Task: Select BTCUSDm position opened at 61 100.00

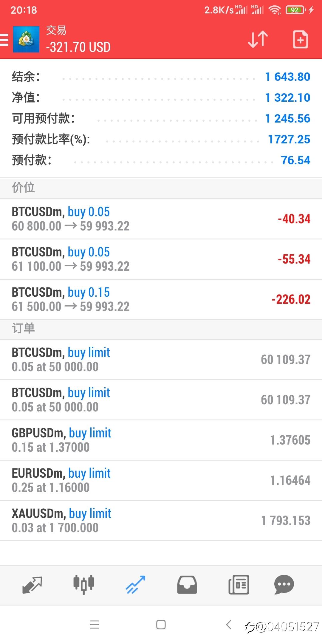Action: [x=161, y=259]
